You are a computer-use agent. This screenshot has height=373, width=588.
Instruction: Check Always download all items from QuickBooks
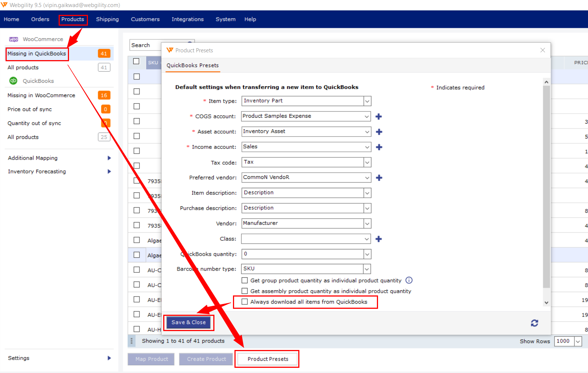pyautogui.click(x=244, y=302)
